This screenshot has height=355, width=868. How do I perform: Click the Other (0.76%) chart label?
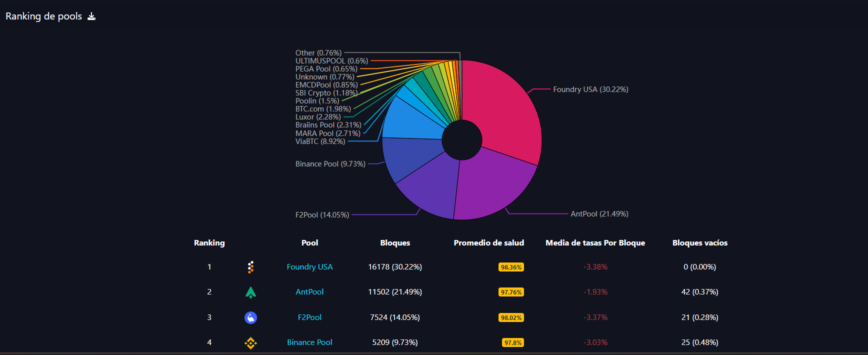[318, 53]
